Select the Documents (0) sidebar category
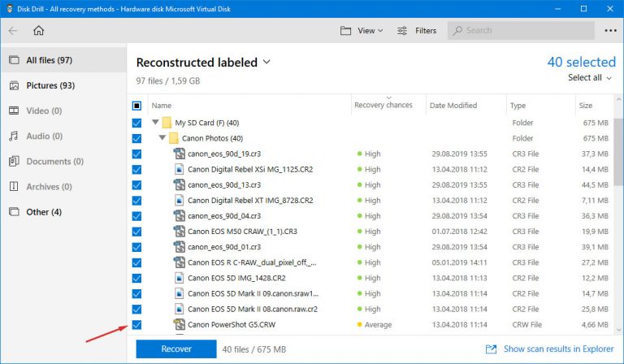Image resolution: width=624 pixels, height=364 pixels. (54, 162)
